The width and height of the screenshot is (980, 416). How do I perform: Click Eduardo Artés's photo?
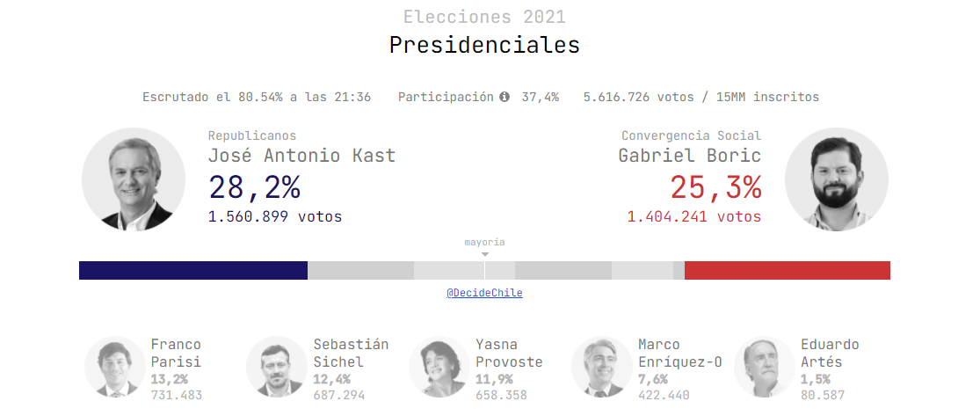(764, 366)
